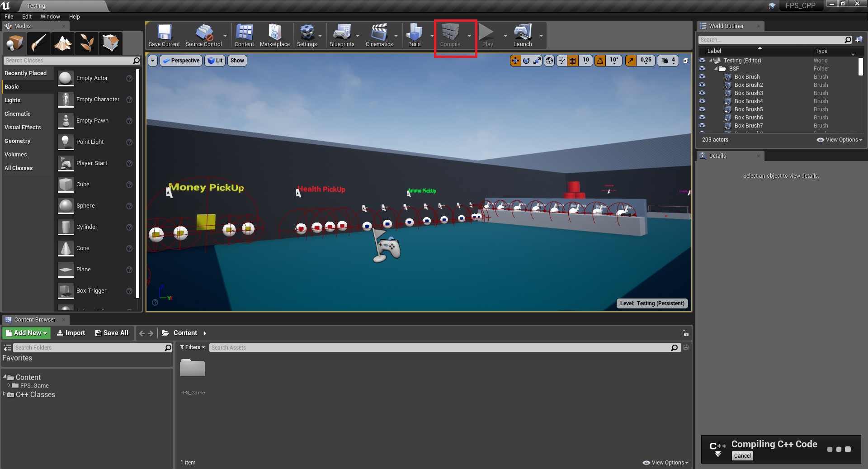Cancel the C++ code compilation

(x=742, y=456)
